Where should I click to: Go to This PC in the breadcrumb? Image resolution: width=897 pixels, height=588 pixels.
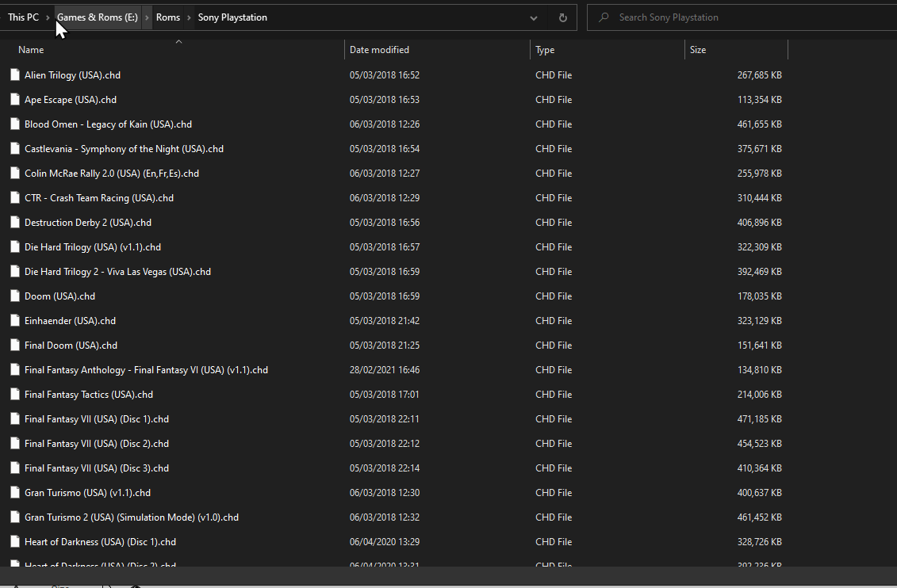coord(24,17)
